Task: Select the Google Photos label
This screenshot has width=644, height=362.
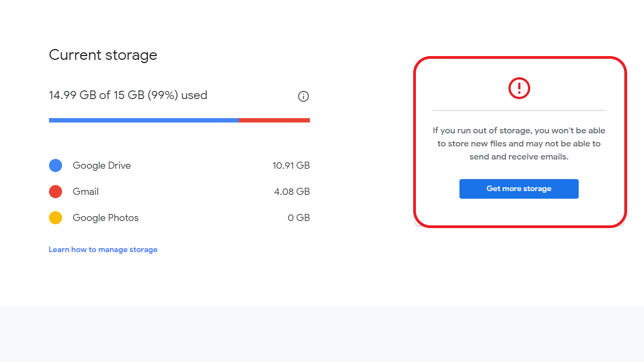Action: (x=106, y=218)
